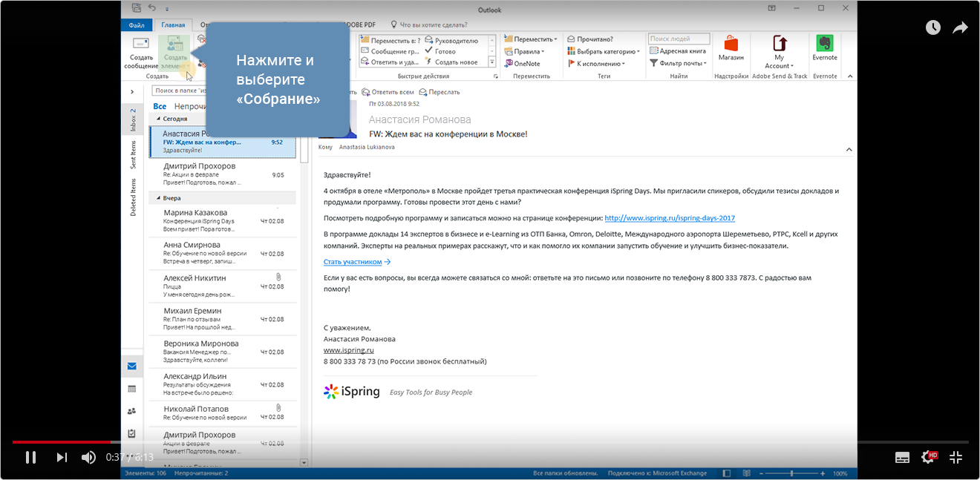Toggle video subtitles button
Viewport: 980px width, 480px height.
pyautogui.click(x=902, y=457)
